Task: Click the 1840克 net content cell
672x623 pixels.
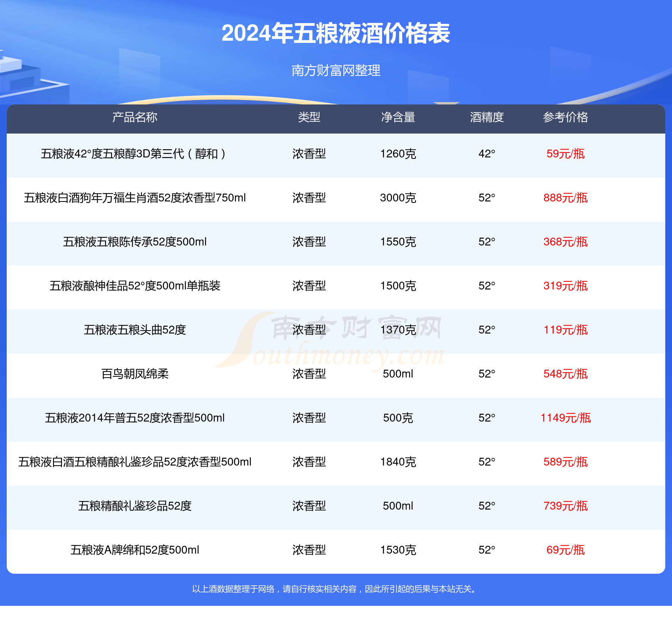Action: 398,462
